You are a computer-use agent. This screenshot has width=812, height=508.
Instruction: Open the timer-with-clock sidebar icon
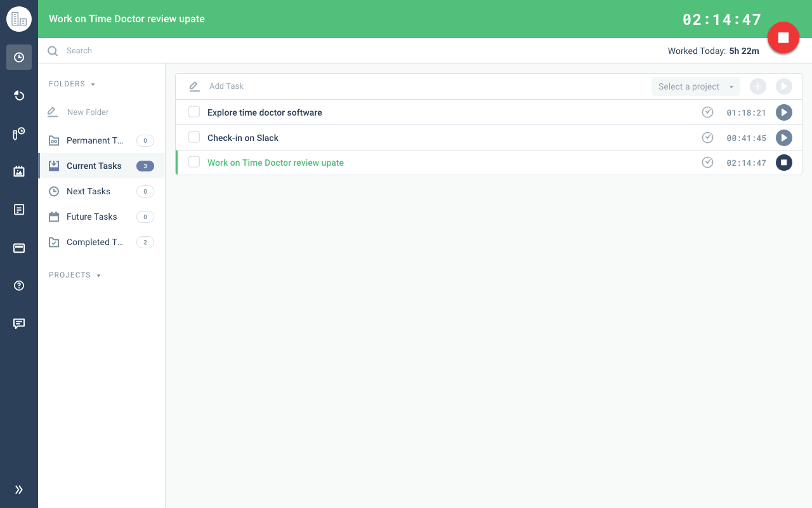[x=19, y=133]
